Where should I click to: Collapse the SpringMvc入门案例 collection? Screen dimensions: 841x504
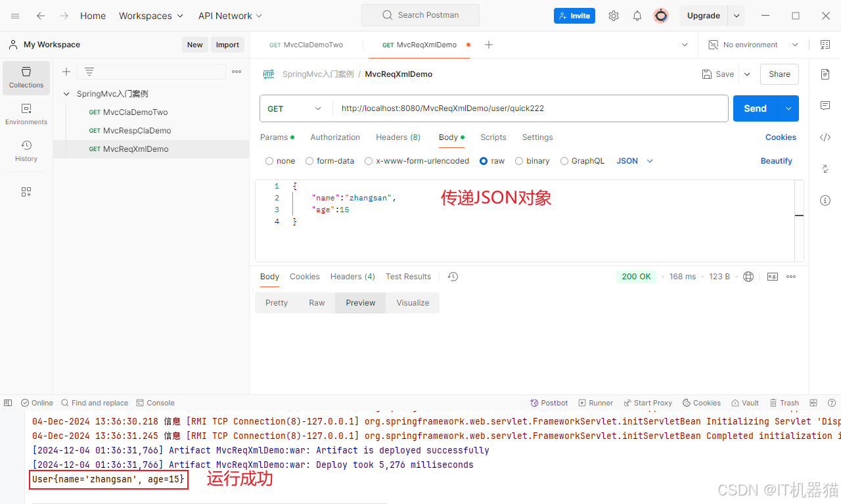pos(66,94)
